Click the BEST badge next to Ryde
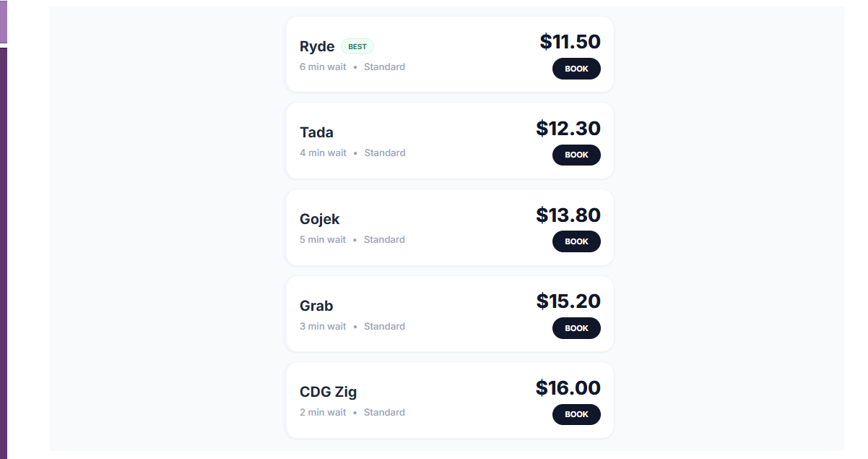This screenshot has height=459, width=868. pos(357,46)
